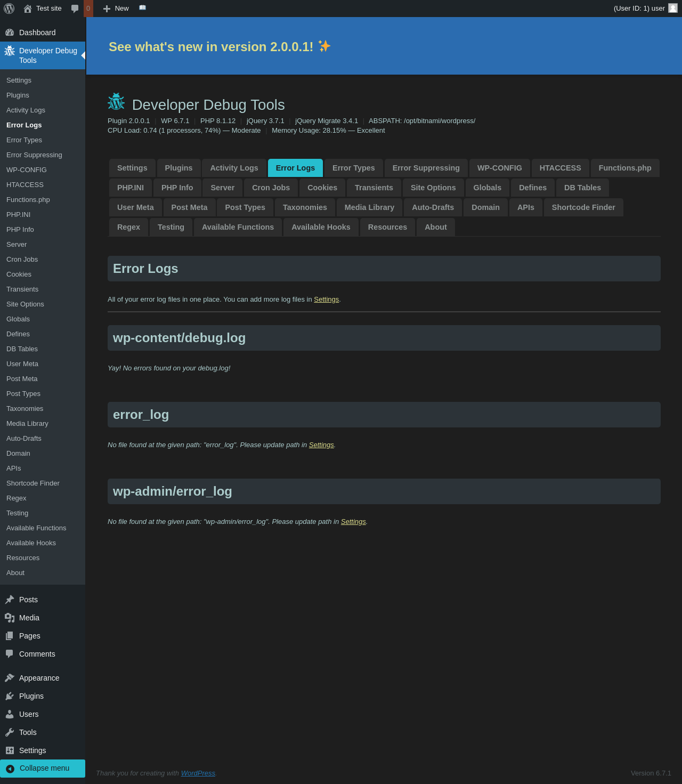Viewport: 682px width, 784px height.
Task: Open Auto-Drafts in sidebar submenu
Action: tap(43, 439)
